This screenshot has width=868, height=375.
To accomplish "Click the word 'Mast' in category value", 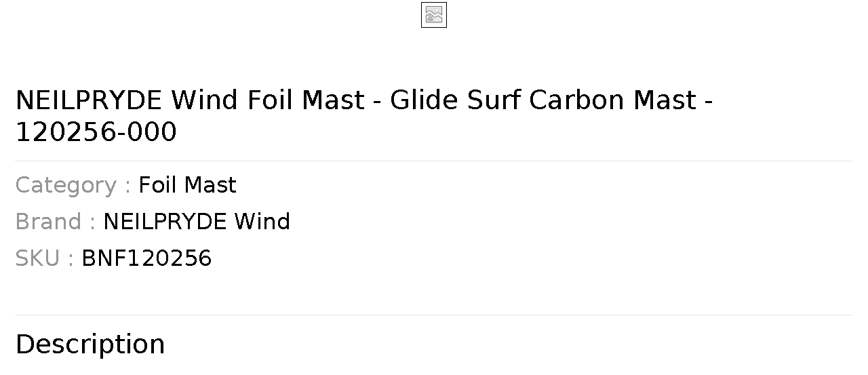I will point(211,185).
